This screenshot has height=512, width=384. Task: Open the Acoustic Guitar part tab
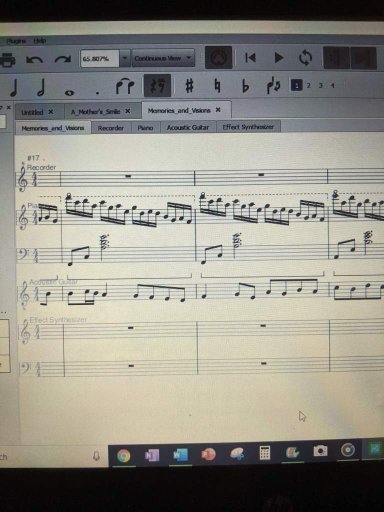(x=188, y=127)
